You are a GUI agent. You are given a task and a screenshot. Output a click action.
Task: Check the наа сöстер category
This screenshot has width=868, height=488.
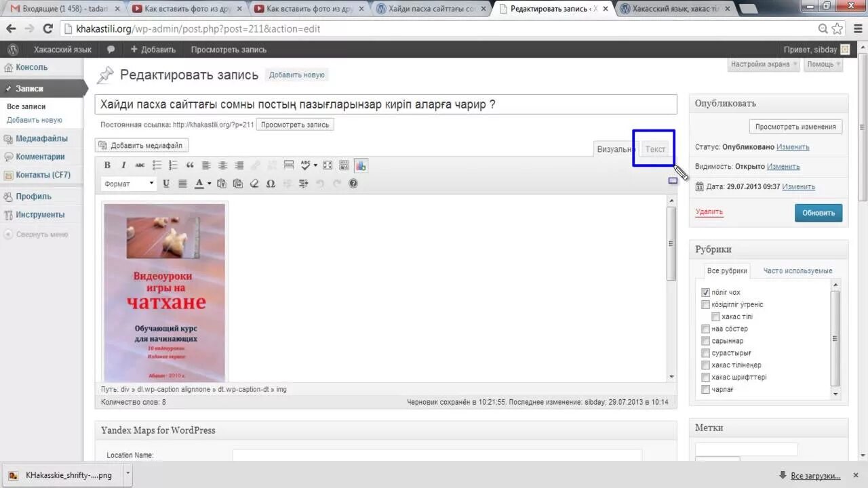click(x=706, y=329)
